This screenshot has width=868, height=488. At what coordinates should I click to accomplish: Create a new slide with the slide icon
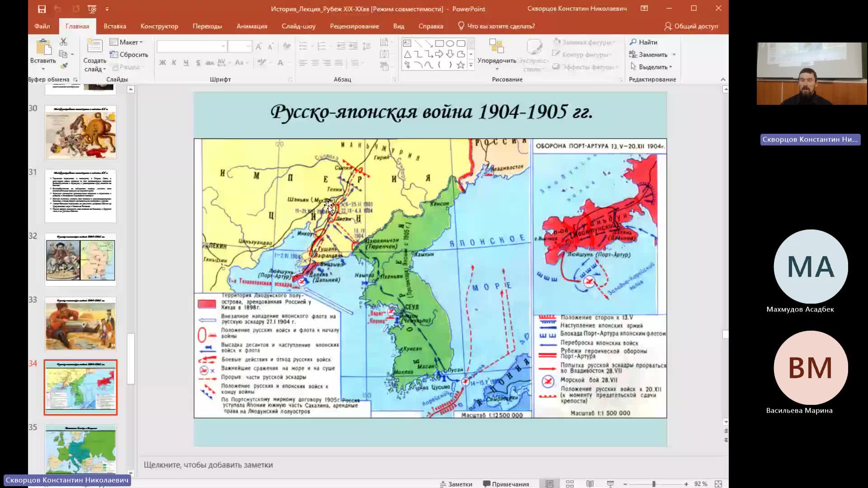click(94, 47)
